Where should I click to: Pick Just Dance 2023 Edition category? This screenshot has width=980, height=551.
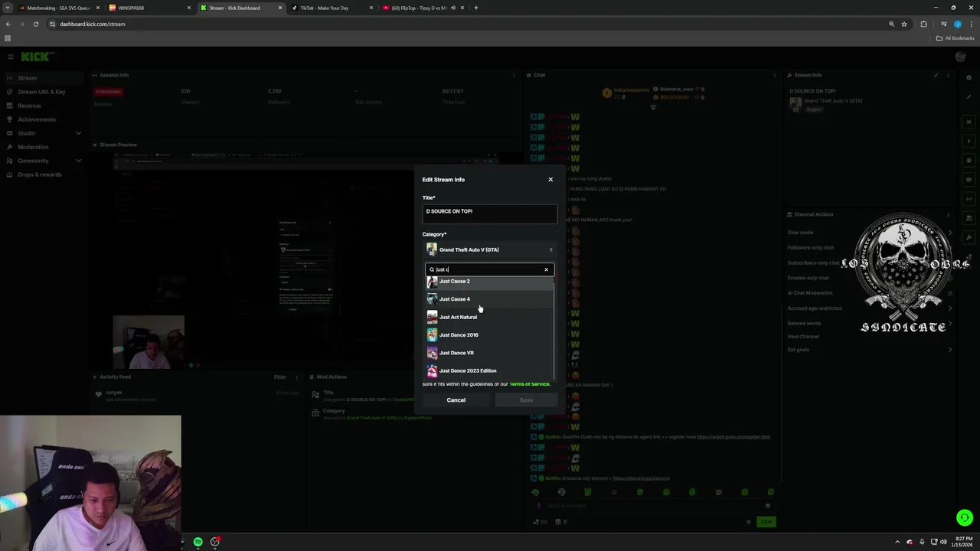coord(488,370)
